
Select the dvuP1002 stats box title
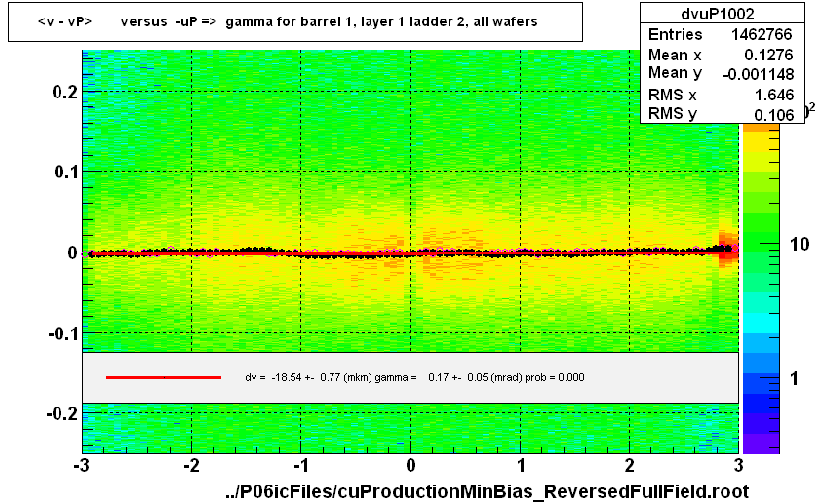[718, 14]
